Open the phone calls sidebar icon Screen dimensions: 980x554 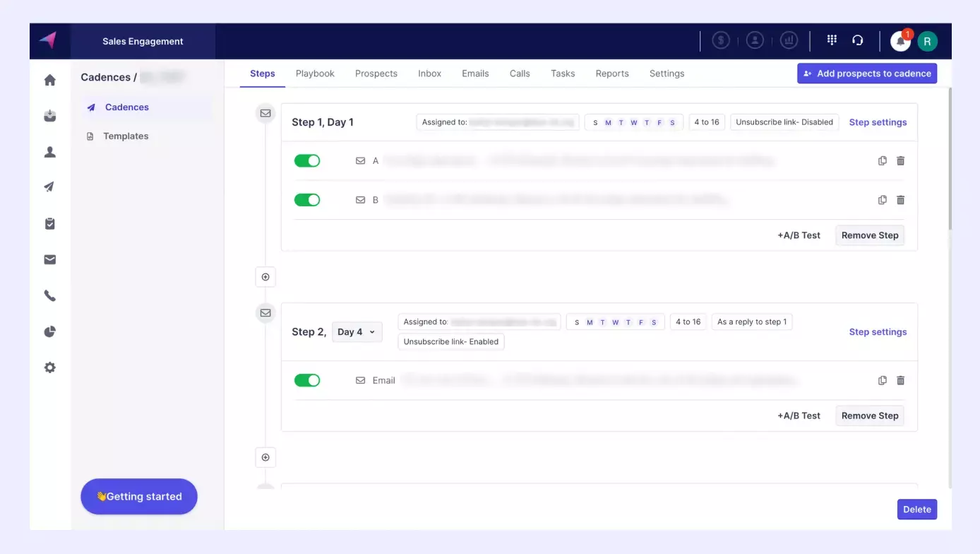tap(50, 296)
